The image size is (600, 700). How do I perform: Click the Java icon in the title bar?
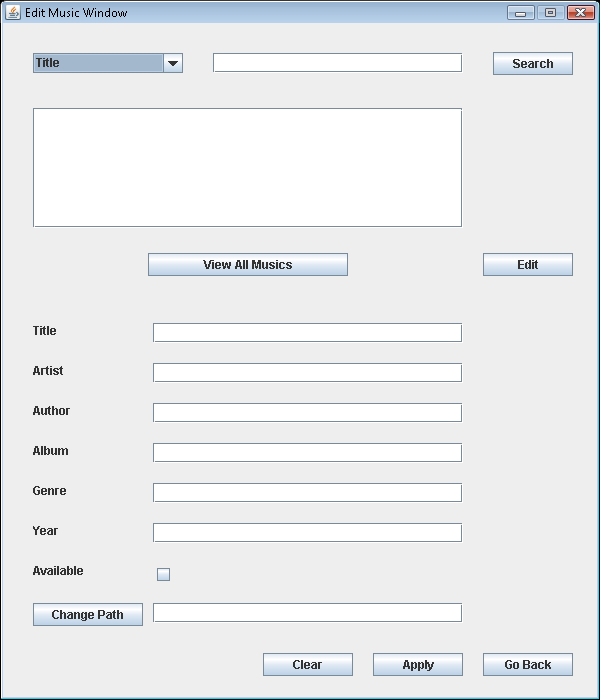[12, 12]
